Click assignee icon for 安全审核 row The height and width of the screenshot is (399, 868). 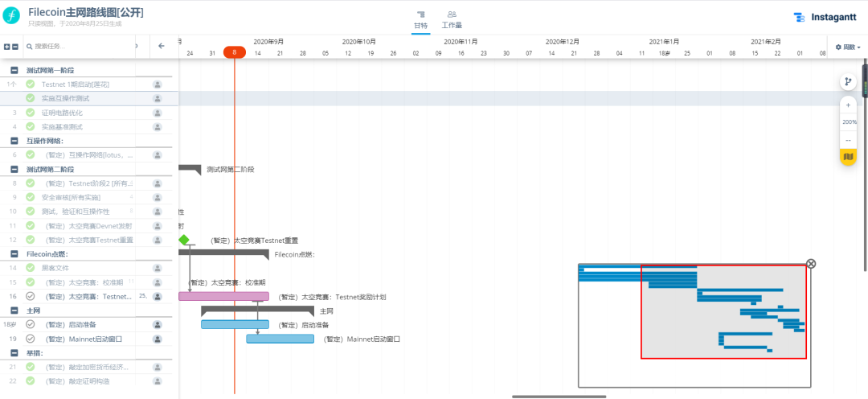(x=158, y=197)
